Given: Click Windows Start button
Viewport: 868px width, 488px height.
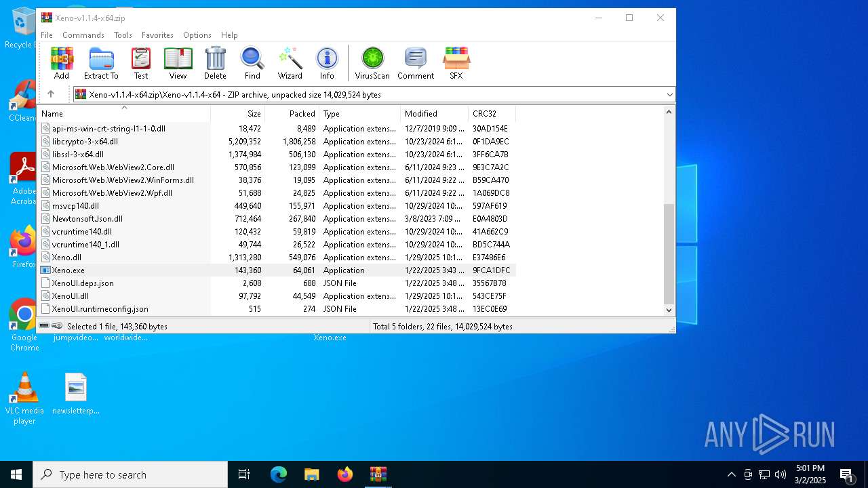Looking at the screenshot, I should tap(16, 474).
